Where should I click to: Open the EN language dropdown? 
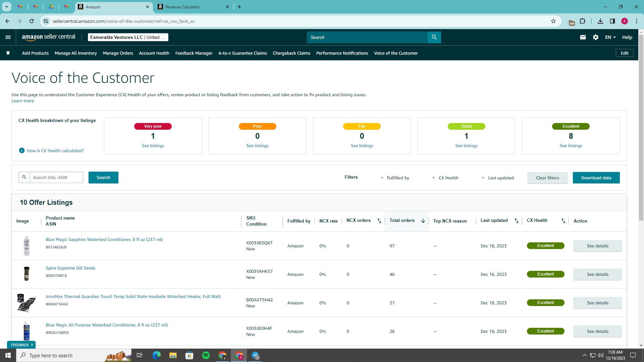point(610,37)
